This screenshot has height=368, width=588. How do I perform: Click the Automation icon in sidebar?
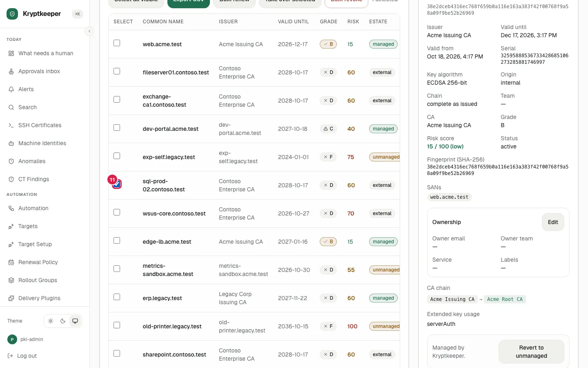tap(11, 208)
